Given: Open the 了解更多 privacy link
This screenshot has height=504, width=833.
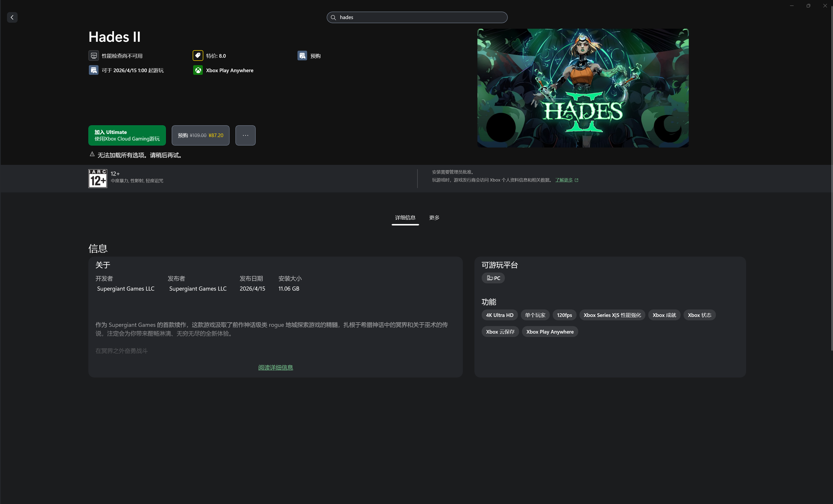Looking at the screenshot, I should [564, 180].
